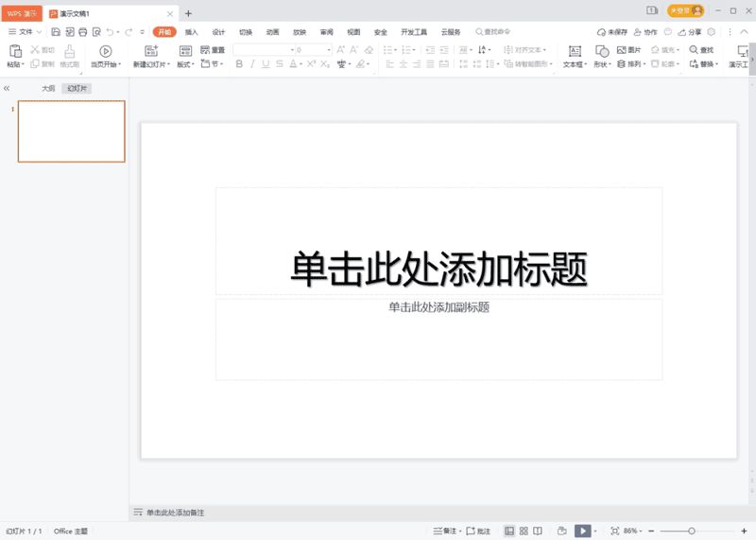Image resolution: width=756 pixels, height=540 pixels.
Task: Click the Justify alignment icon
Action: [431, 63]
